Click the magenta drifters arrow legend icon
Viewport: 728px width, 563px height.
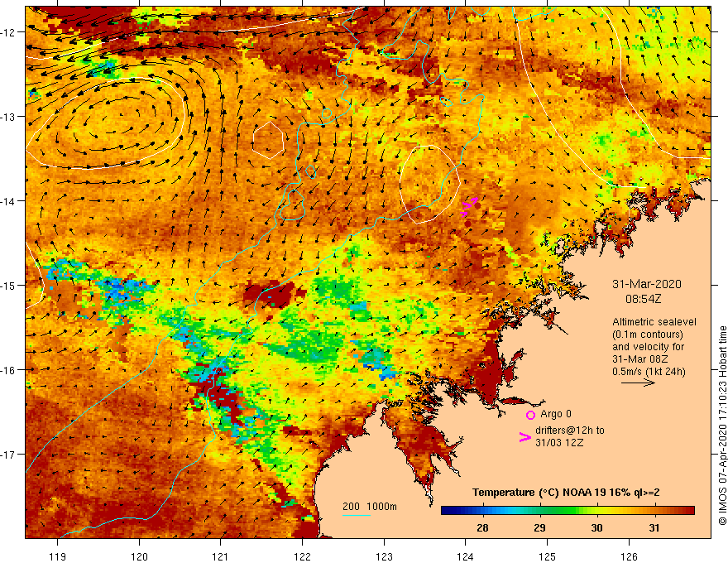point(525,437)
